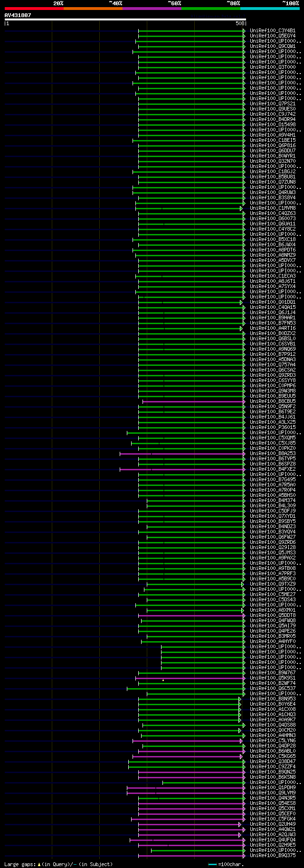304x868 pixels.
Task: Click the purple C5LYN6 alignment bar
Action: click(188, 741)
